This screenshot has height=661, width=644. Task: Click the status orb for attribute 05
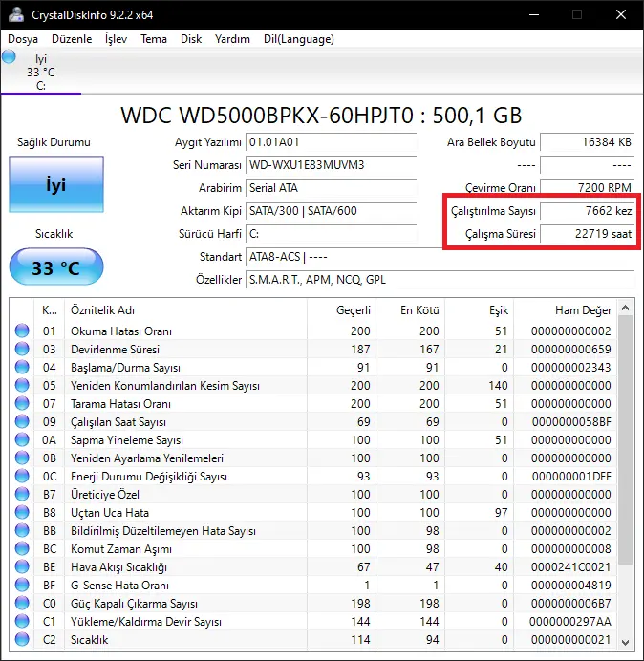pyautogui.click(x=22, y=385)
